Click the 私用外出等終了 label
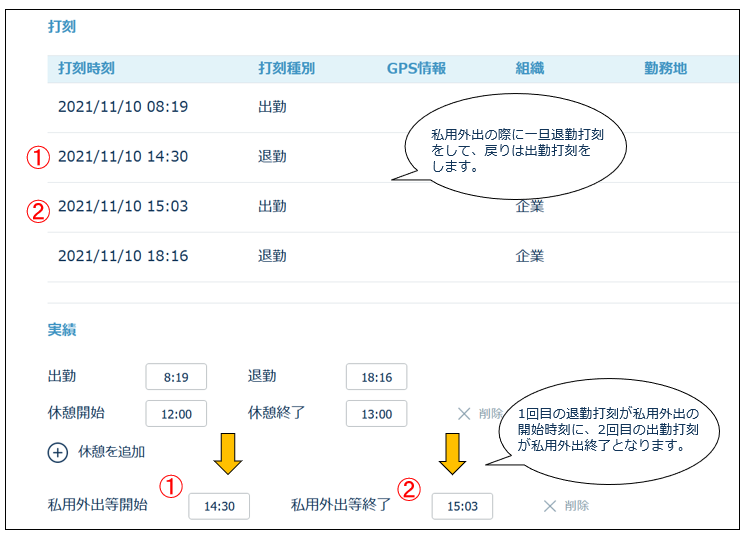This screenshot has width=752, height=543. (341, 505)
